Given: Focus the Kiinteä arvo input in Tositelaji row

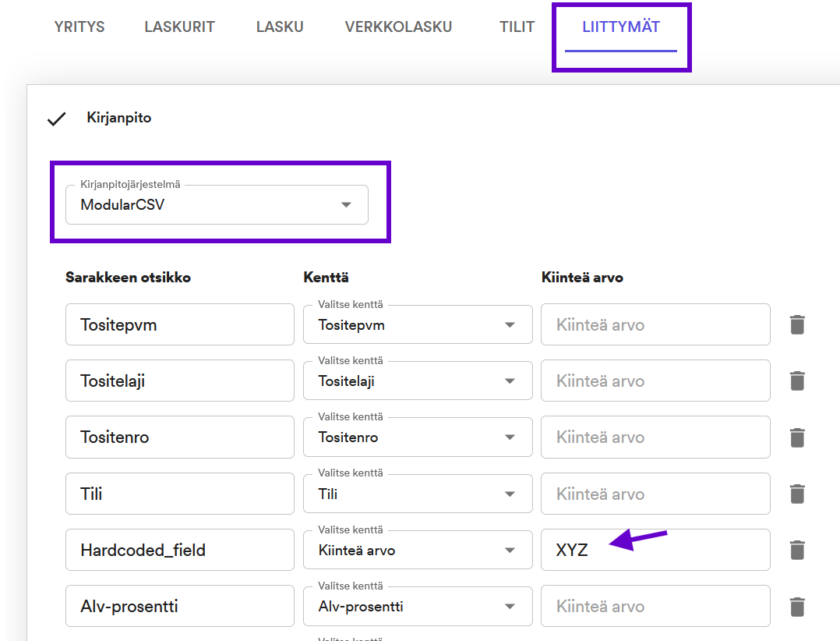Looking at the screenshot, I should [656, 381].
